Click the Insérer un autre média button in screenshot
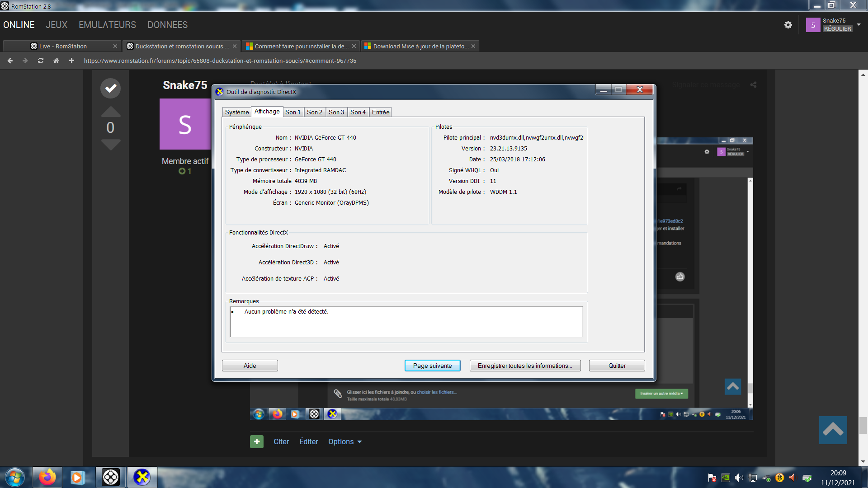Image resolution: width=868 pixels, height=488 pixels. (661, 394)
